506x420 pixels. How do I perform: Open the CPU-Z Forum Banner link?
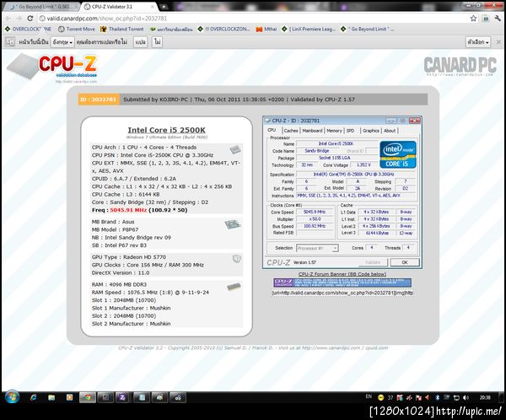point(342,274)
